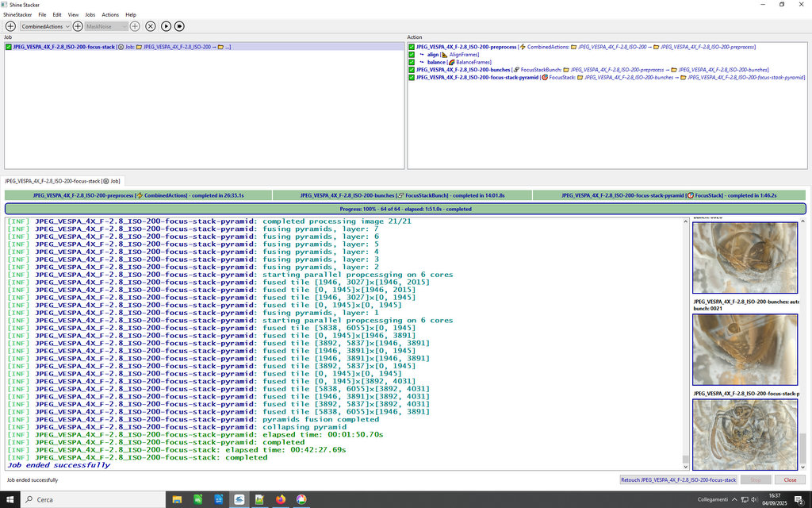The width and height of the screenshot is (812, 508).
Task: Click the FocusStackBunch icon in bunches row
Action: [x=516, y=70]
